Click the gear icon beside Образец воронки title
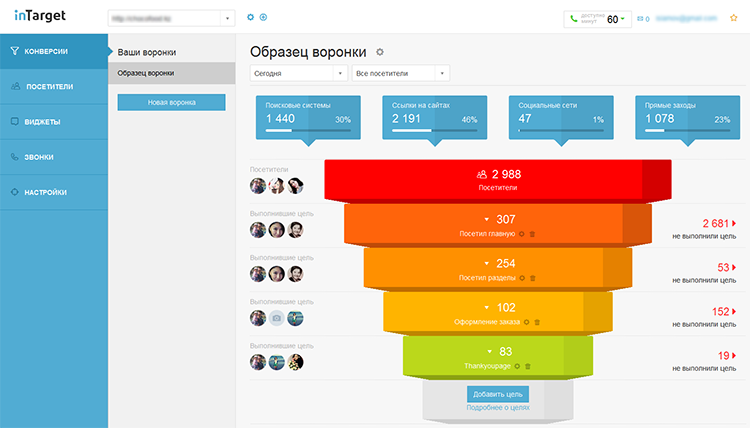Image resolution: width=750 pixels, height=428 pixels. pyautogui.click(x=379, y=52)
